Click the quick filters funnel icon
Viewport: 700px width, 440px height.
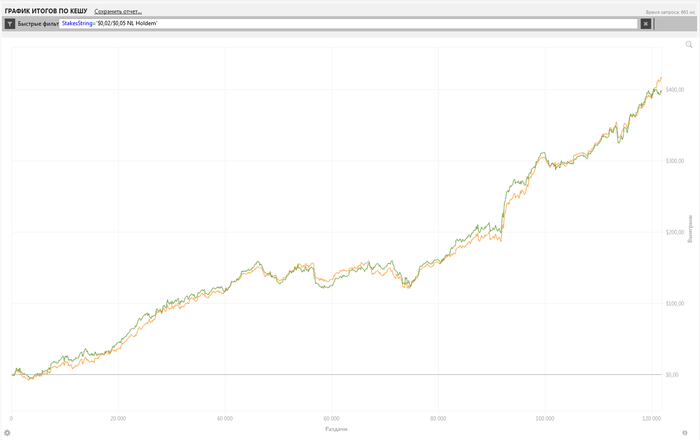10,24
